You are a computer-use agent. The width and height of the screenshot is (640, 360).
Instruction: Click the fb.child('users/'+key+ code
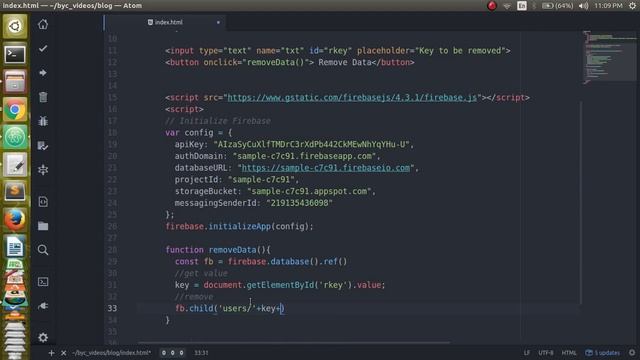click(229, 308)
